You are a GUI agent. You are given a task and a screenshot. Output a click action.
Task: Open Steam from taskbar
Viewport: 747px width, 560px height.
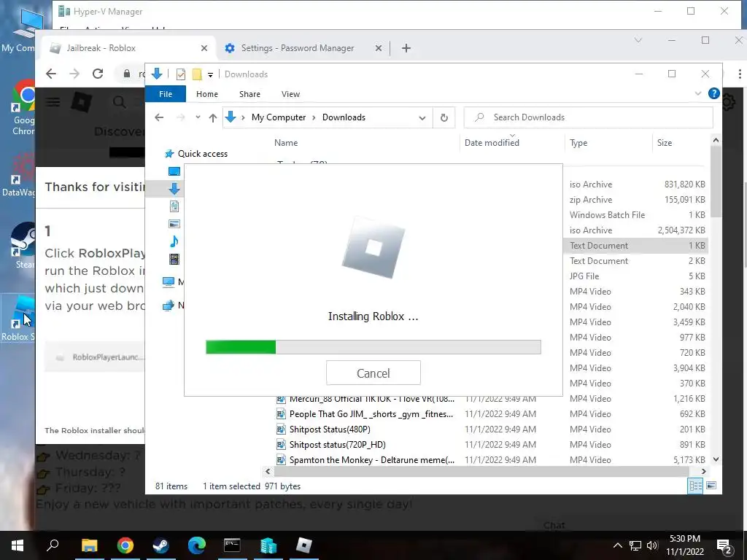pos(160,545)
